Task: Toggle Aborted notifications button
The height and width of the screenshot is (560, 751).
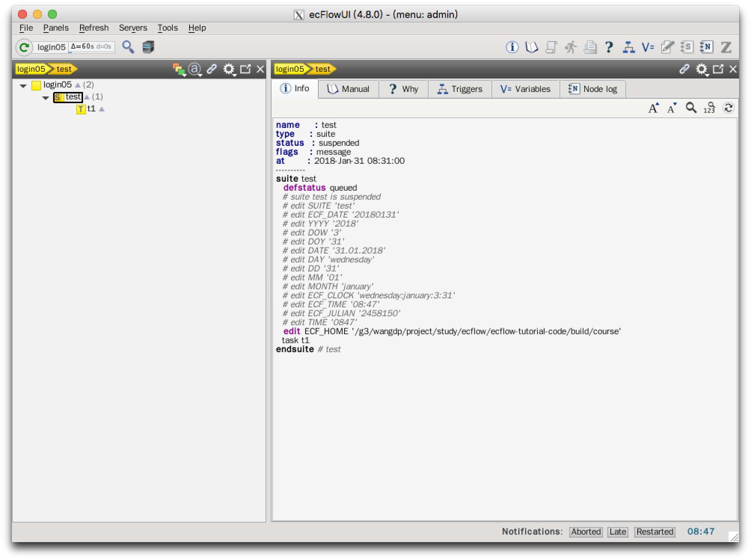Action: click(586, 532)
